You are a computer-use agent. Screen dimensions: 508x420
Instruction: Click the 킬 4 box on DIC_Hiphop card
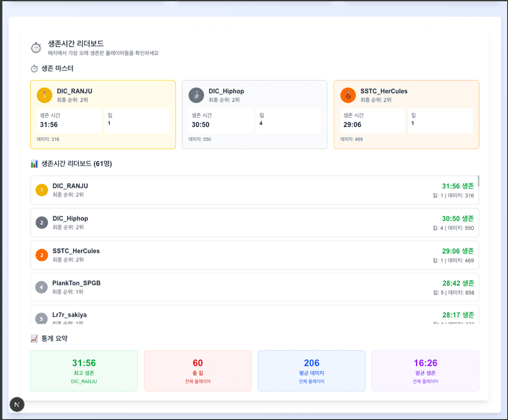point(288,121)
